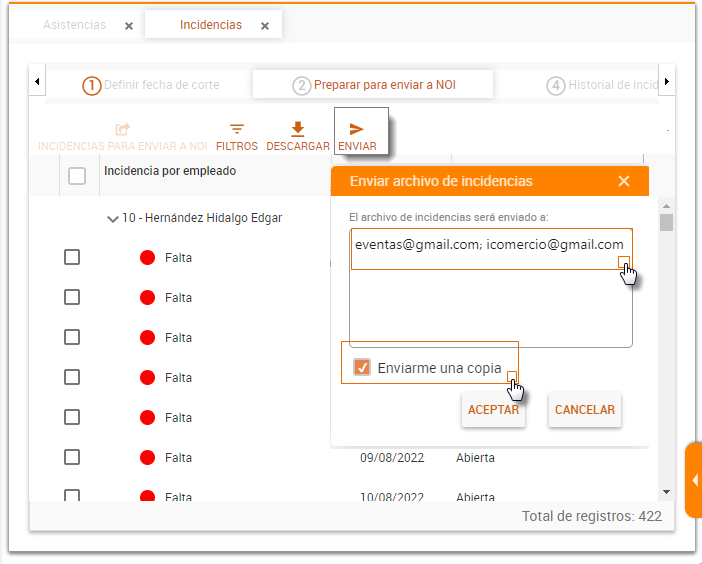Close the Enviar archivo de incidencias dialog
702x564 pixels.
point(624,181)
